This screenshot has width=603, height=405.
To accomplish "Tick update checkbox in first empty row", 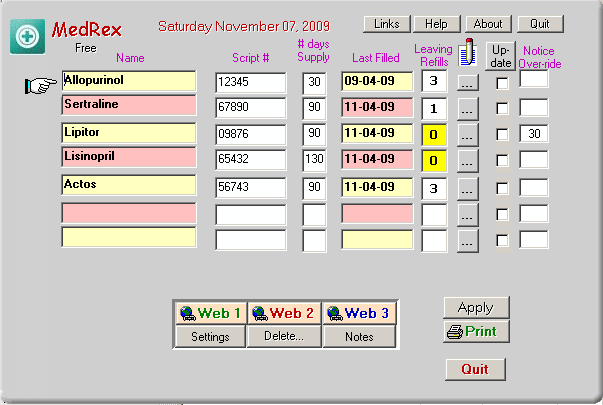I will 502,214.
